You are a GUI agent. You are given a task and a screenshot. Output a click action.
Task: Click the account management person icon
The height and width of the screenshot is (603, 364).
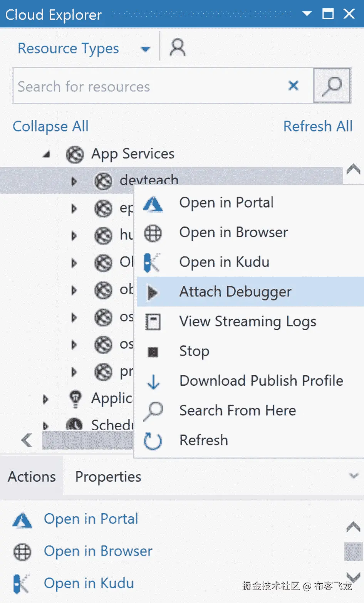click(178, 47)
